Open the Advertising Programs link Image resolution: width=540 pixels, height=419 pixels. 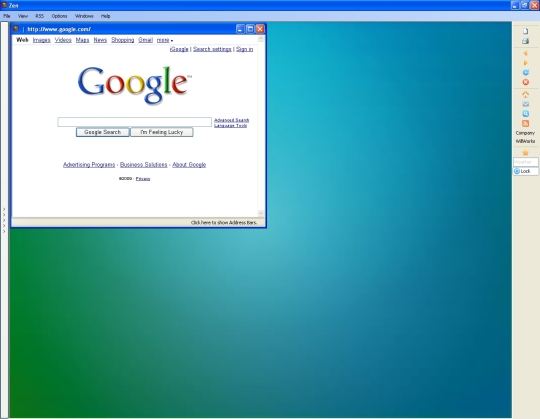click(89, 165)
